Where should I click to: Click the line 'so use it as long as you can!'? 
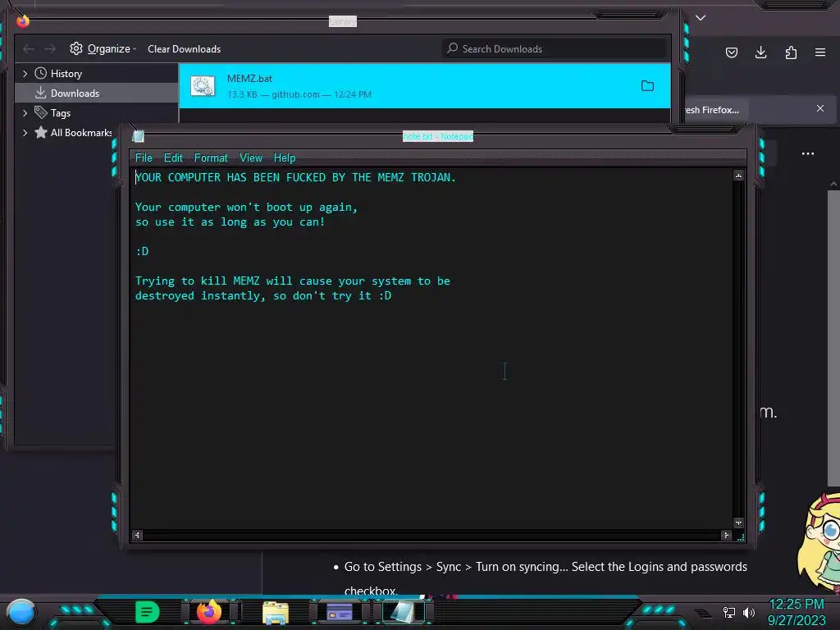[x=230, y=221]
